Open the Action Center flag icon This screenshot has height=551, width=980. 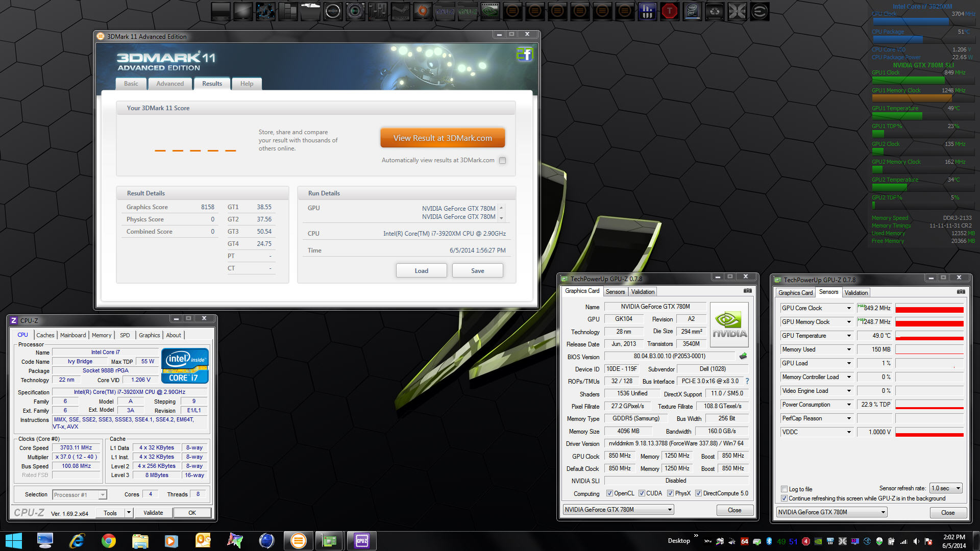pyautogui.click(x=928, y=541)
